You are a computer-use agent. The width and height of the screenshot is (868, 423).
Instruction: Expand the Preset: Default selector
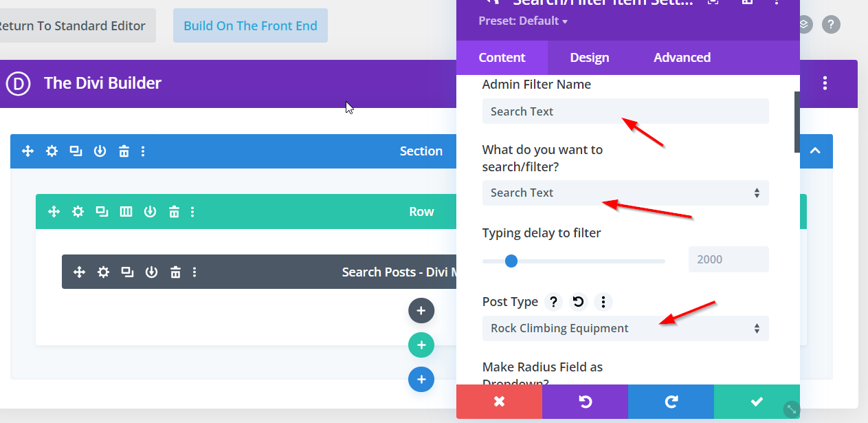[523, 21]
